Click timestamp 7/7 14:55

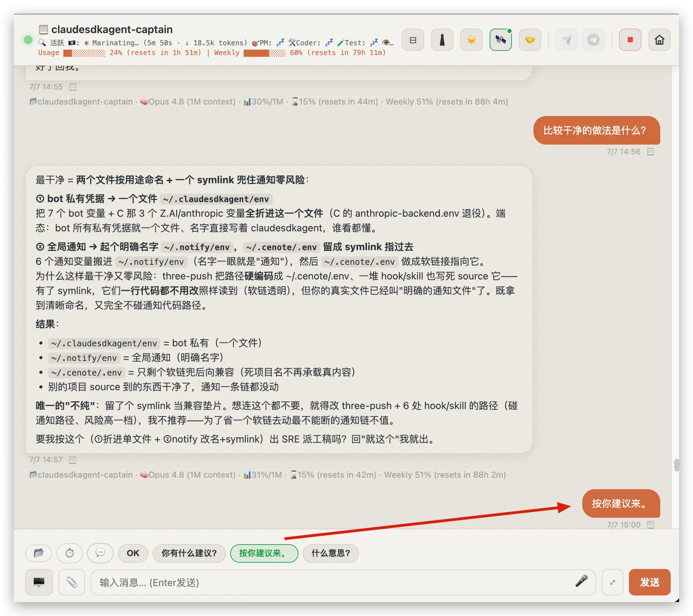click(46, 87)
